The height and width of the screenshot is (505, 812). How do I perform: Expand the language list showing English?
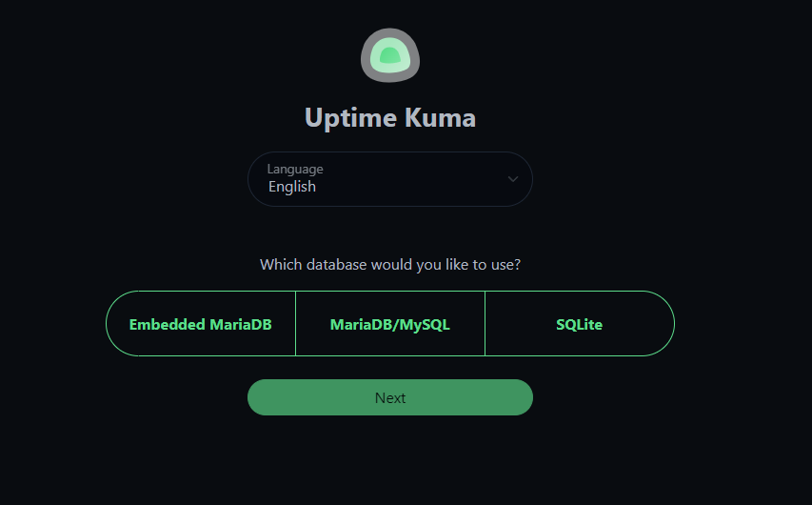(390, 179)
